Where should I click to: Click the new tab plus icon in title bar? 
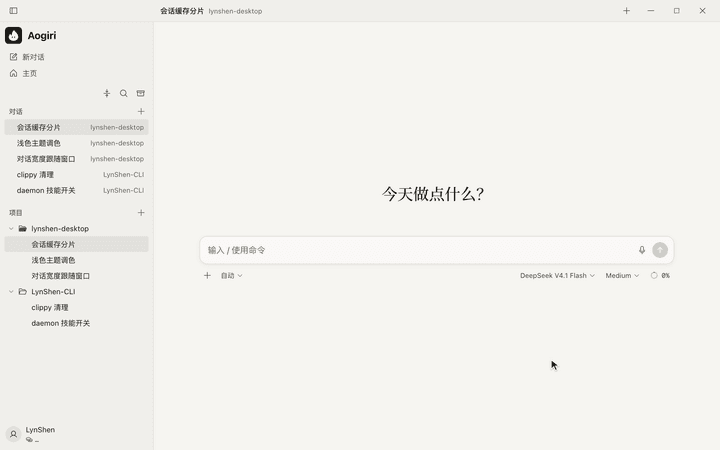click(626, 11)
